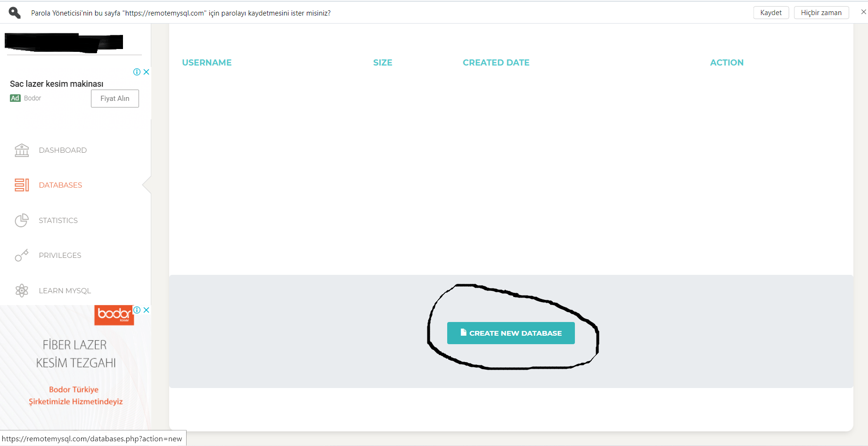The width and height of the screenshot is (868, 446).
Task: Click the Fiyat Alın ad button
Action: 115,99
